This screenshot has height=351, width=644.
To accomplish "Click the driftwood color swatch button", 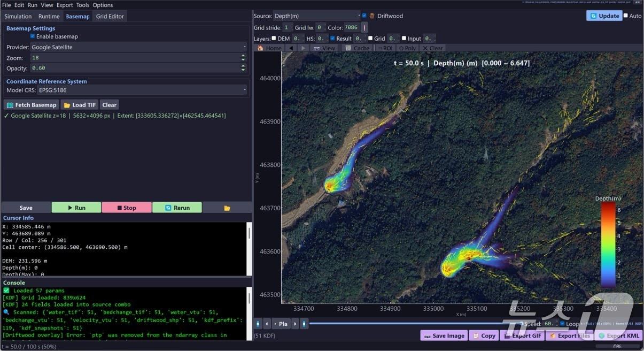I will (364, 27).
